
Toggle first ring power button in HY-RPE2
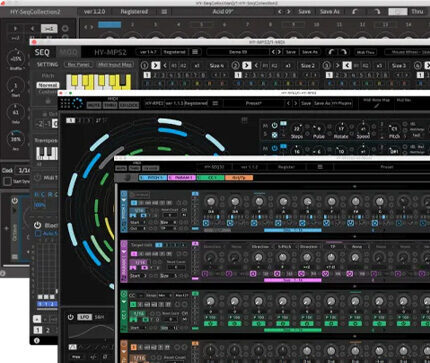(274, 126)
